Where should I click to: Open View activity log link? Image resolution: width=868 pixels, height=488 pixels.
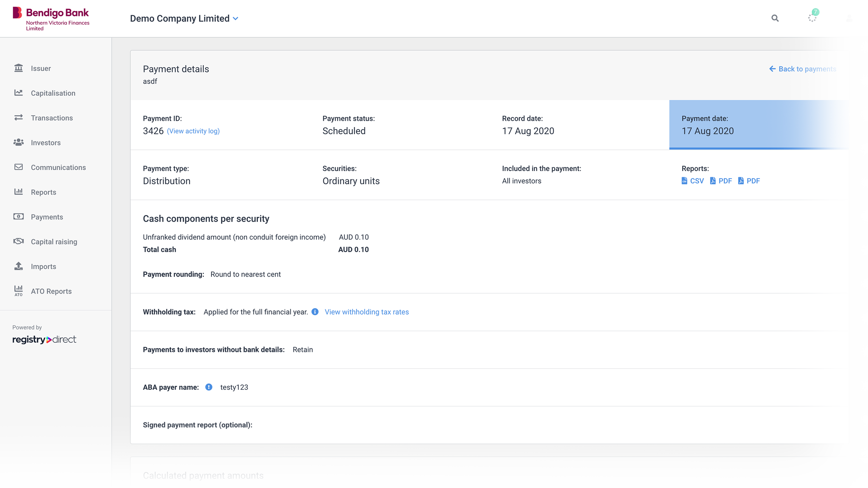click(193, 131)
